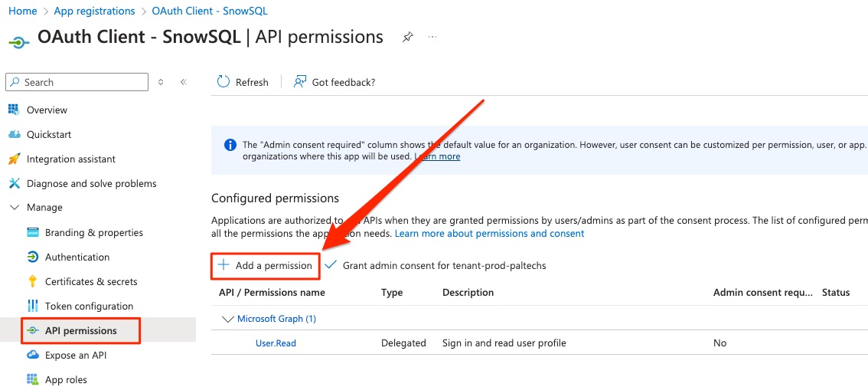Click the Overview icon in sidebar
868x387 pixels.
click(14, 110)
